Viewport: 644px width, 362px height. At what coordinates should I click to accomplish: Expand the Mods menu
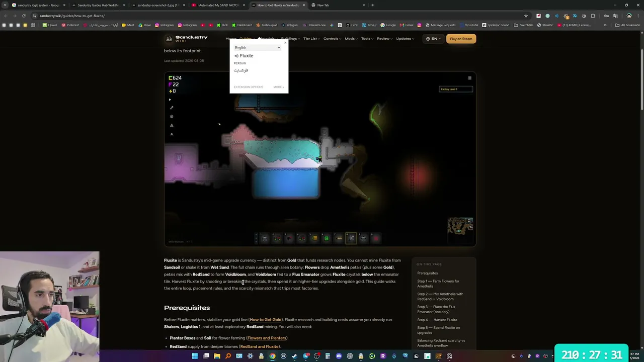coord(351,39)
